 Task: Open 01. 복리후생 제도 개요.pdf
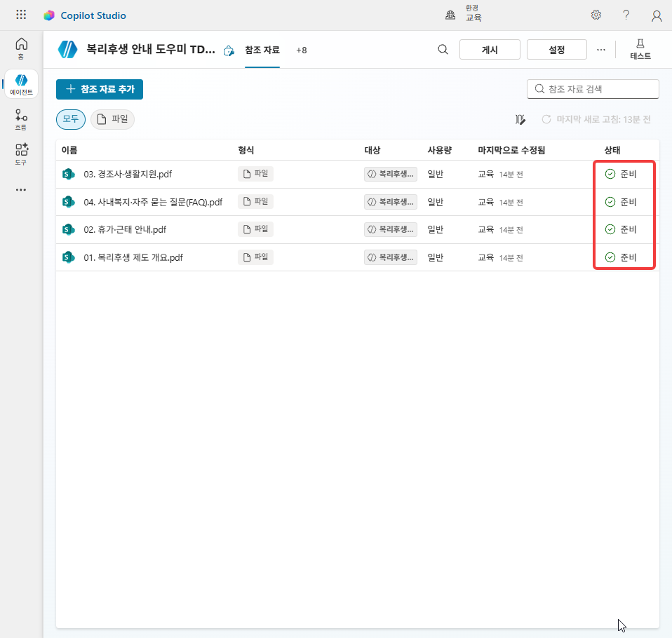click(x=133, y=257)
